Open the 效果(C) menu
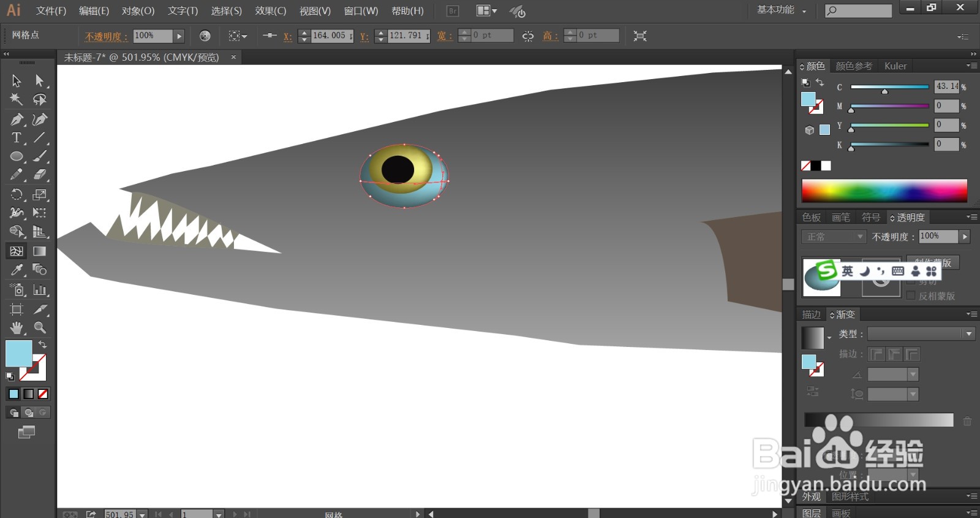This screenshot has width=980, height=518. [271, 11]
